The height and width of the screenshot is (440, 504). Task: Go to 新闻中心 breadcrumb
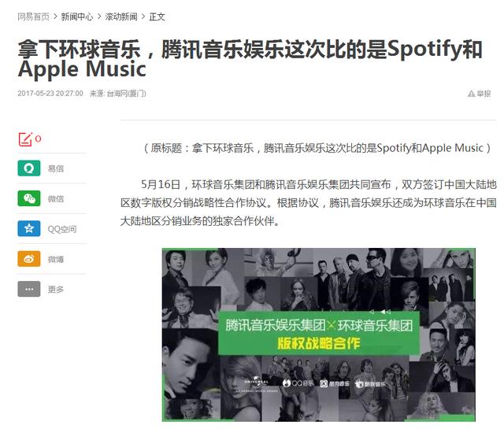(77, 17)
